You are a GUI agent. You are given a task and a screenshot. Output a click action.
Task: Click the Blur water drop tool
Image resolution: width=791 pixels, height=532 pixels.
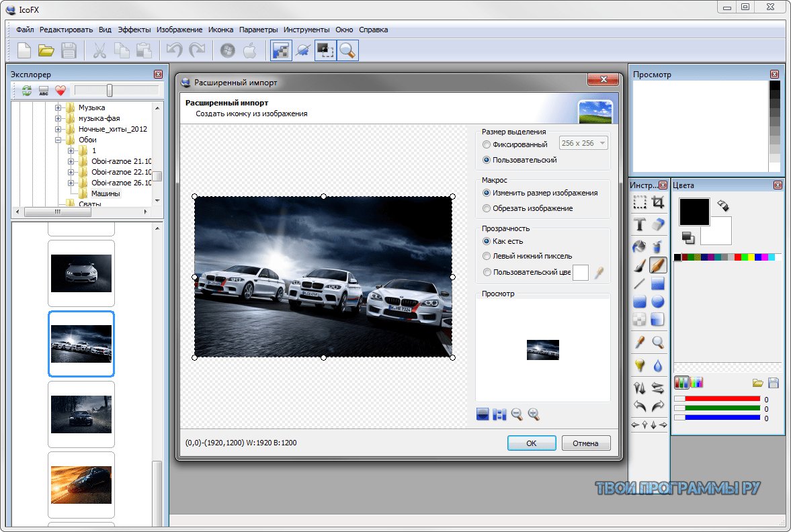pyautogui.click(x=658, y=365)
